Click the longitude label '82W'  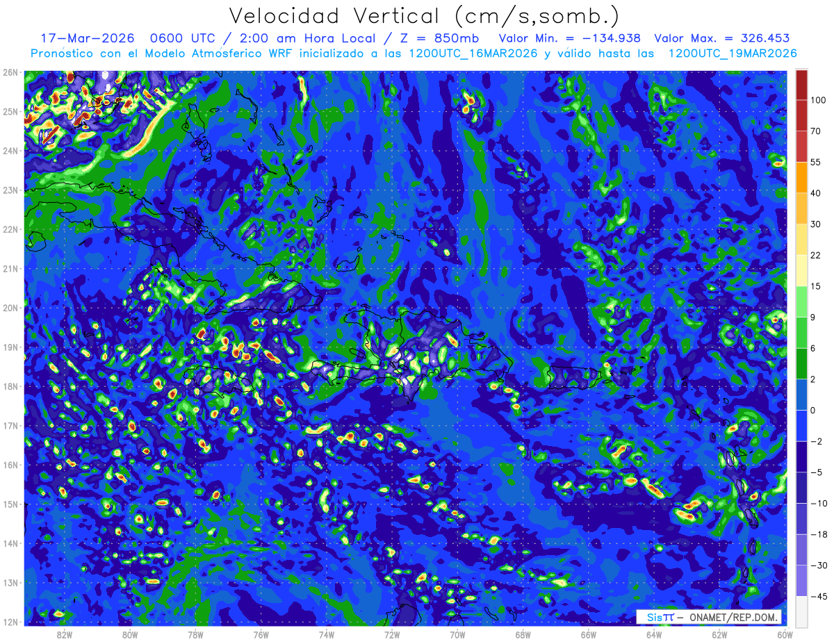(x=65, y=634)
